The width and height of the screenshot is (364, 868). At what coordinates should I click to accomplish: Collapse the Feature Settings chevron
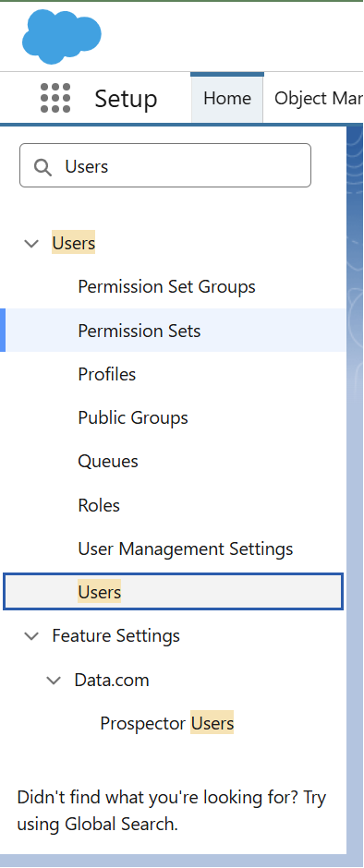click(x=31, y=636)
